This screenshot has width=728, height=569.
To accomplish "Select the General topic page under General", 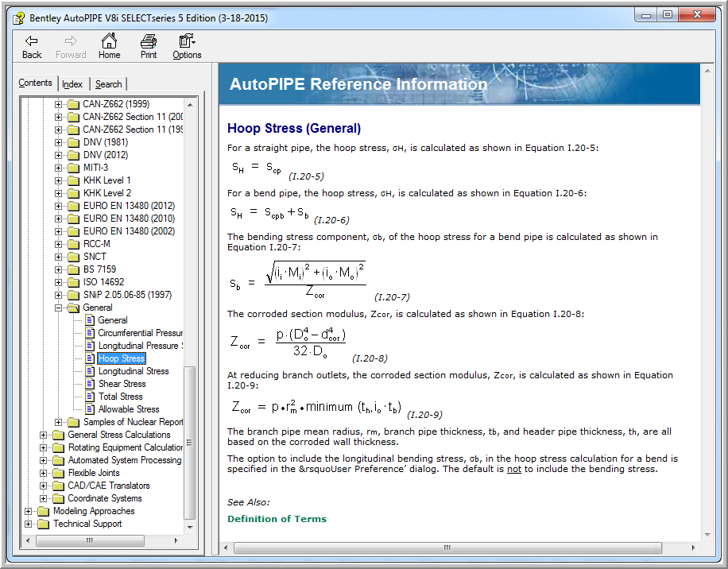I will tap(112, 320).
